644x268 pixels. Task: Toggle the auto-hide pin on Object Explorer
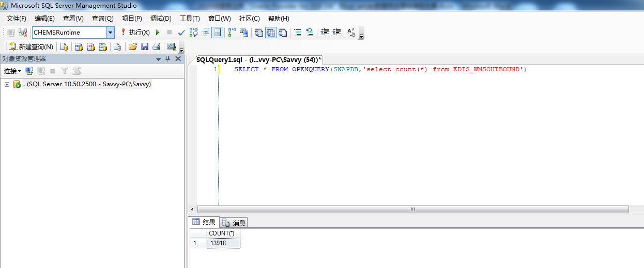point(168,59)
